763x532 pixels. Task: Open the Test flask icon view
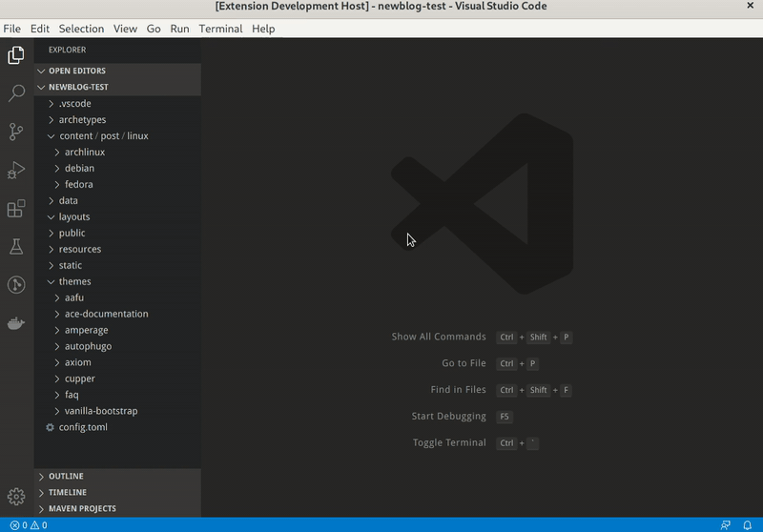(x=16, y=247)
